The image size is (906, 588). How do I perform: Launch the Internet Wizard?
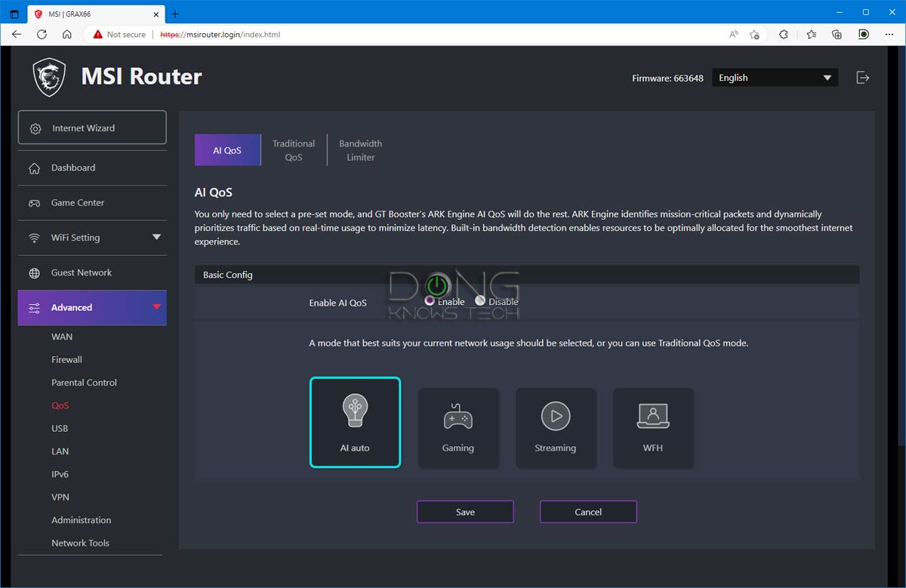[92, 128]
